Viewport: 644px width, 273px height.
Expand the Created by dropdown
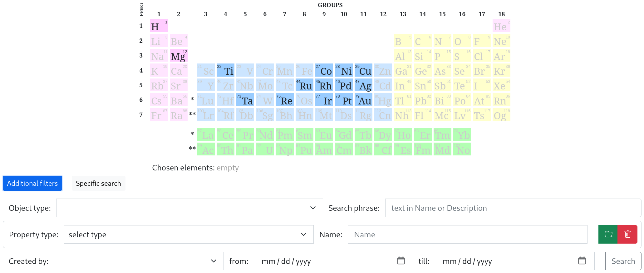pos(139,261)
